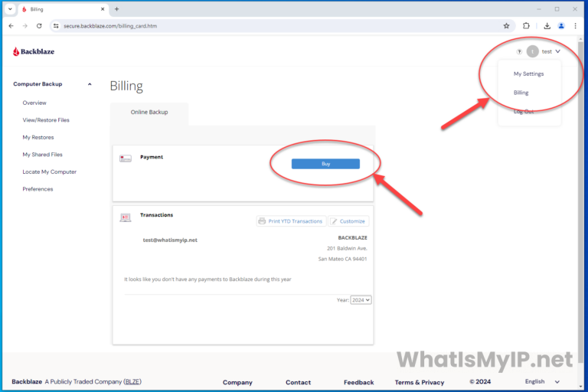
Task: Open the Feedback footer link
Action: click(358, 382)
